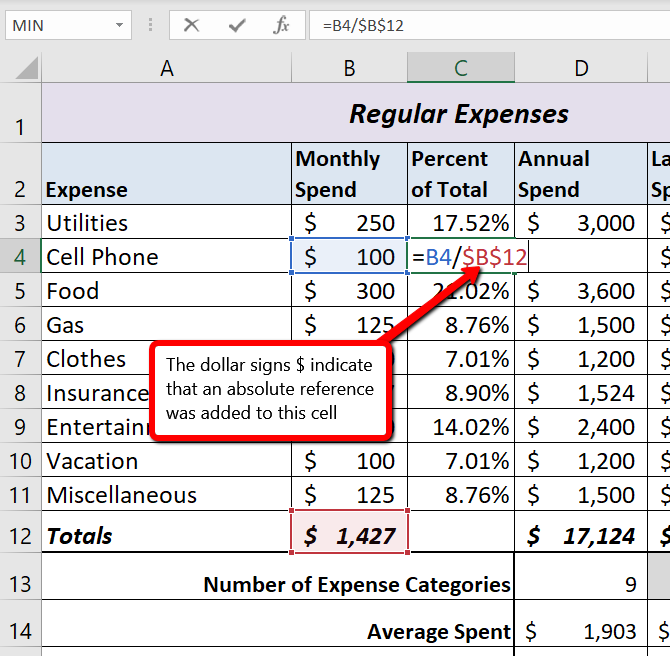Select Entertainment annual spend $2,400
The width and height of the screenshot is (670, 656).
click(581, 426)
